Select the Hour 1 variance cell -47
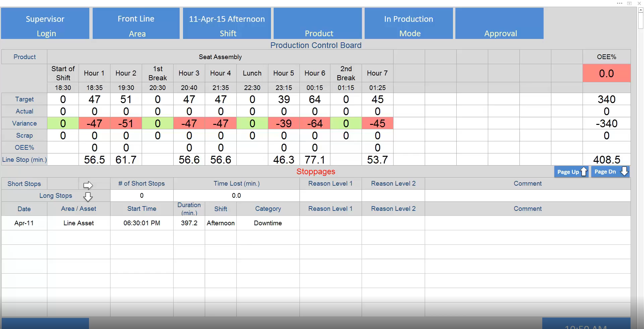The height and width of the screenshot is (329, 644). coord(94,123)
